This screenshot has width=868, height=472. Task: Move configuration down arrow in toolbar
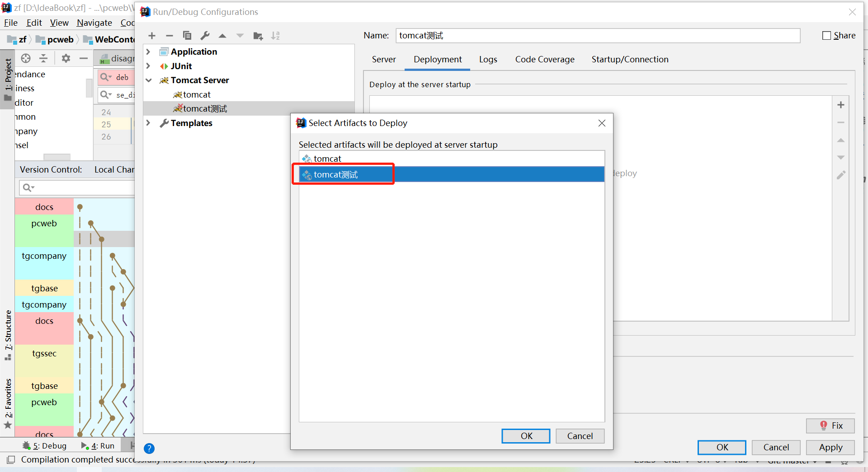pyautogui.click(x=240, y=36)
